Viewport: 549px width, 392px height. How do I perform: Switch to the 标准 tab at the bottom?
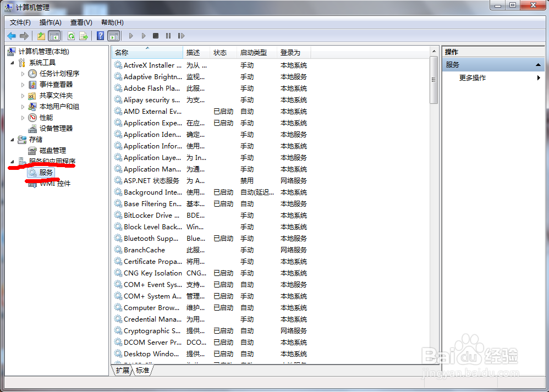(142, 370)
